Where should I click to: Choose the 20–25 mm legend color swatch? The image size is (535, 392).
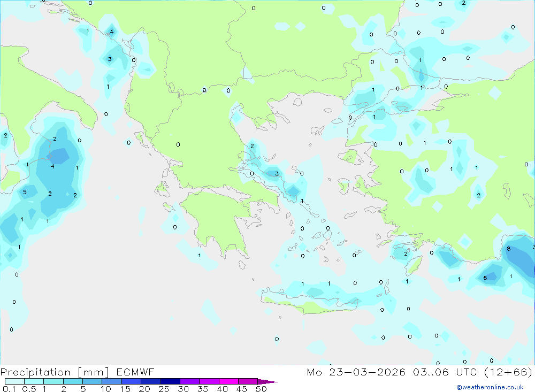pyautogui.click(x=150, y=381)
